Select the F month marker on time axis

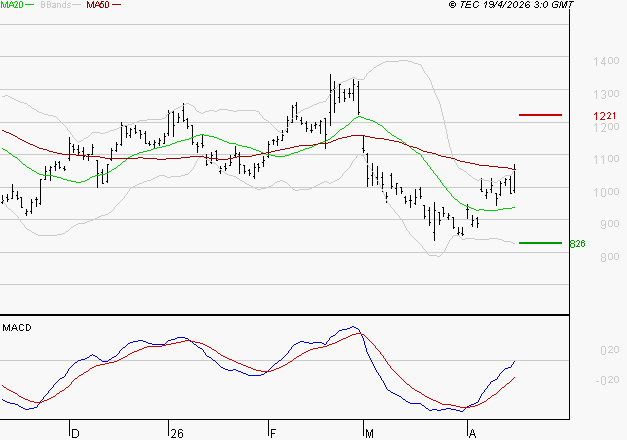click(x=273, y=433)
